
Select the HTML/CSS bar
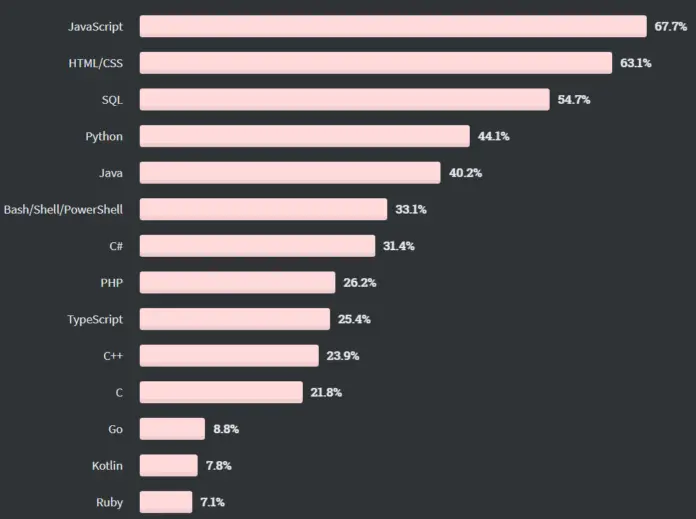coord(376,63)
